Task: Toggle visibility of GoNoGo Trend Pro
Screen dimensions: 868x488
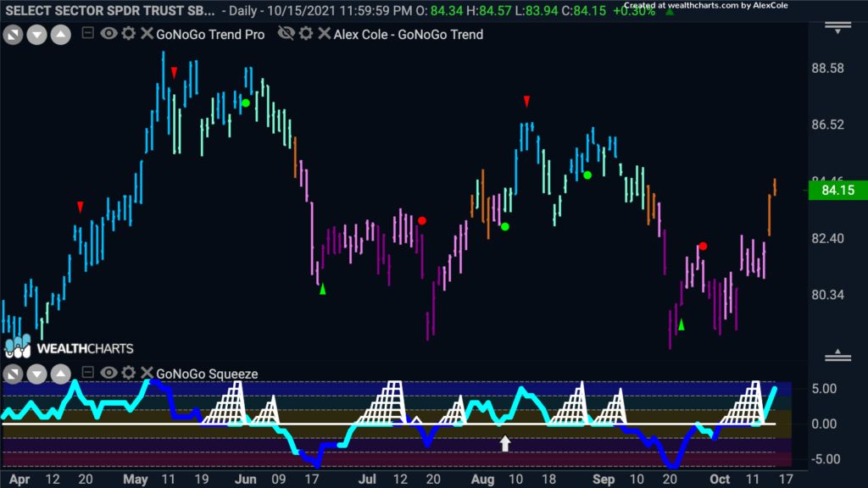Action: click(x=108, y=33)
